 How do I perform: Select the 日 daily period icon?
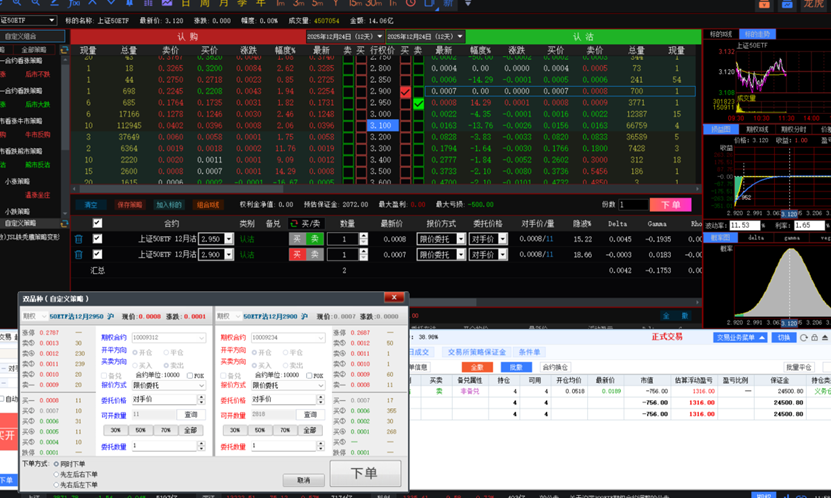coord(185,3)
